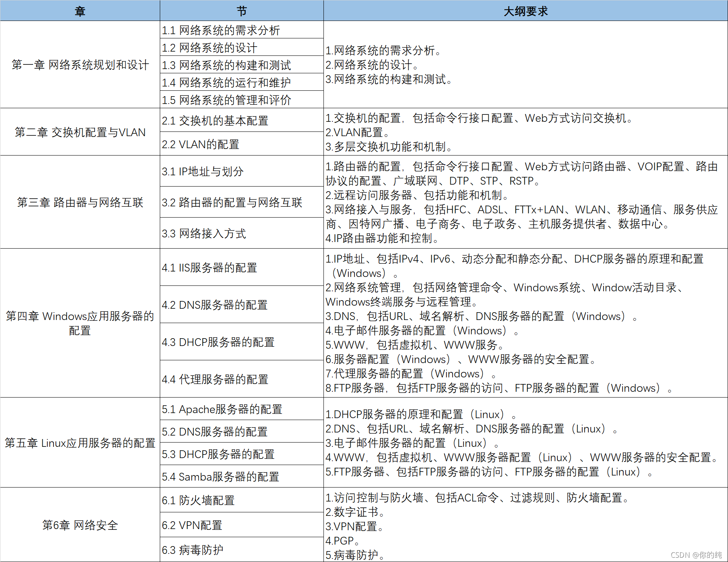Click line 2.数字证书。
The width and height of the screenshot is (728, 562).
pos(355,512)
